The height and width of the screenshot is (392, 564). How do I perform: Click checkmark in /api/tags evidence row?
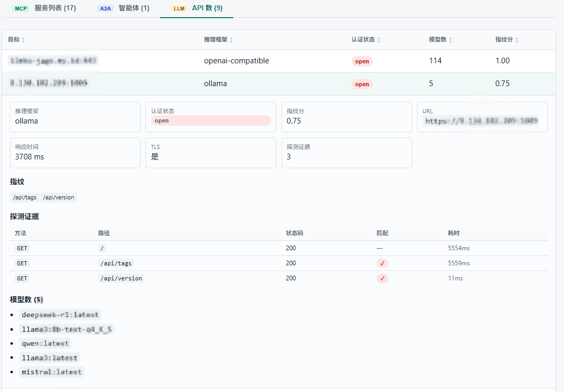382,263
